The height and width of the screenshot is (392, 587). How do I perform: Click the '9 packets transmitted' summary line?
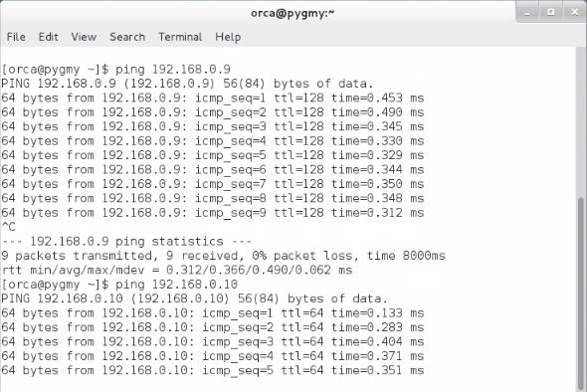click(x=224, y=256)
